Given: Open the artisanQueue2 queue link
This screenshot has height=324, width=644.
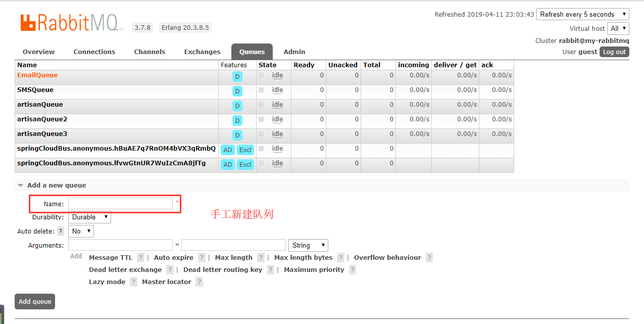Looking at the screenshot, I should [42, 119].
